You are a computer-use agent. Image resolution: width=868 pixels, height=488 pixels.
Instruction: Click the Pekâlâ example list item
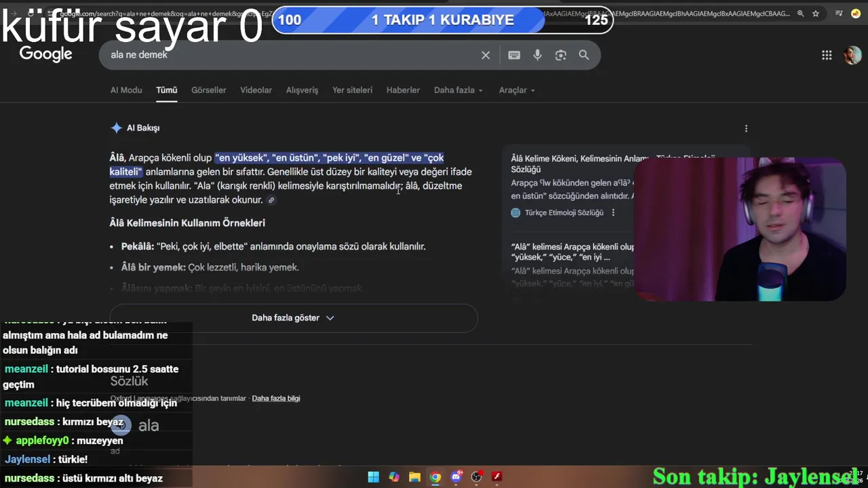tap(273, 247)
